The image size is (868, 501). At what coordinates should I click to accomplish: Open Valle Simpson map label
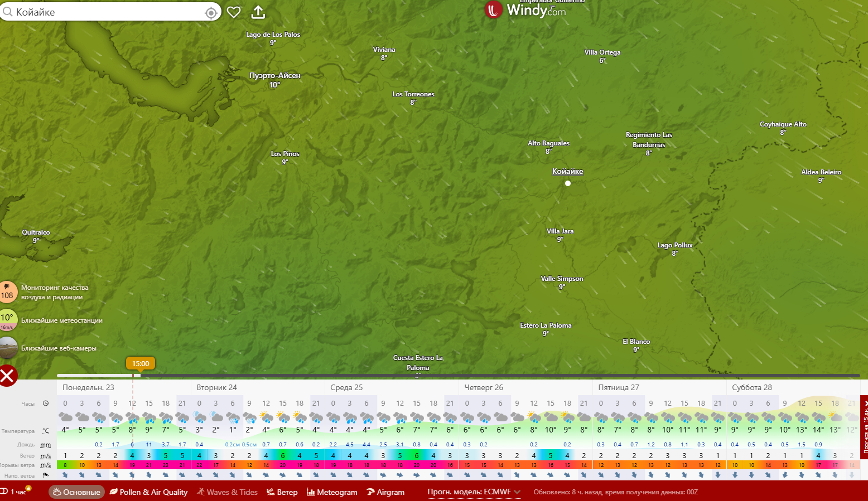click(562, 279)
